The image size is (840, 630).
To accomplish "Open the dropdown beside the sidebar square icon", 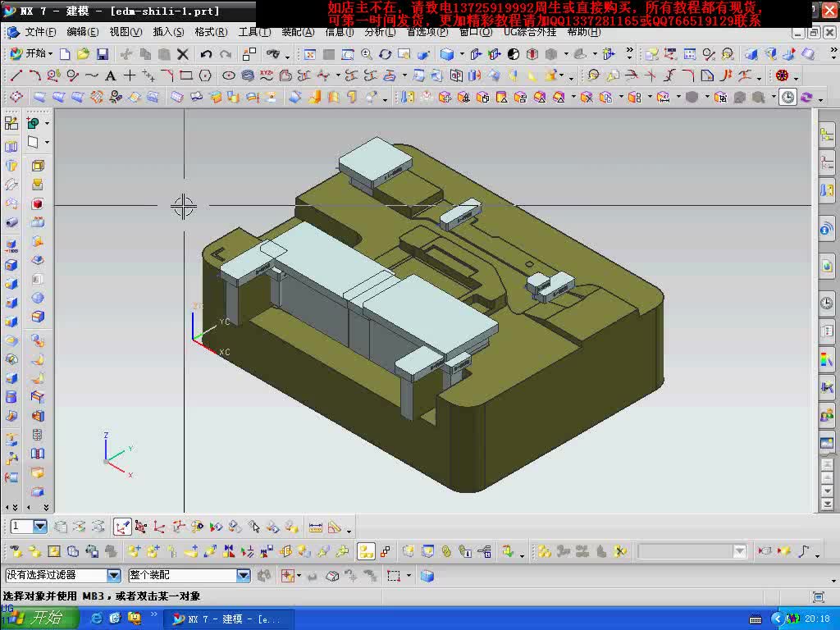I will (x=47, y=143).
